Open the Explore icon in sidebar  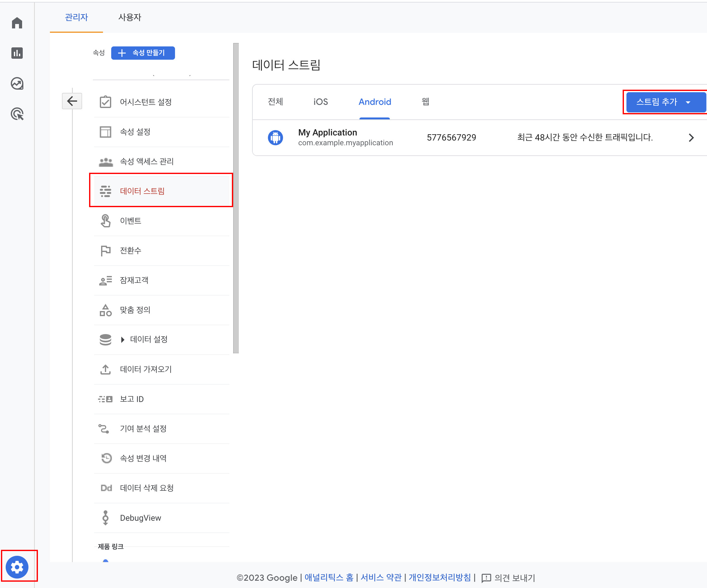(x=17, y=83)
